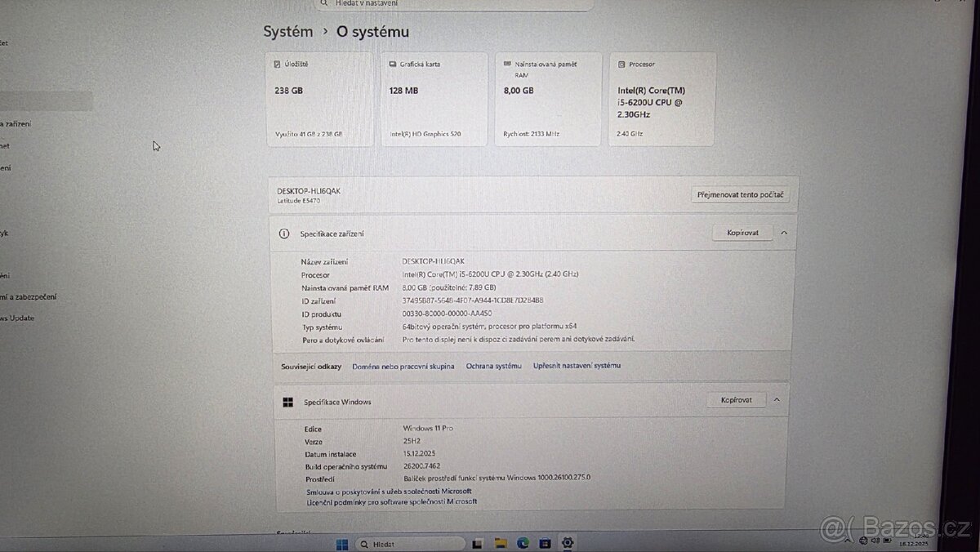Collapse the Specifikace zařízení section
The image size is (980, 552).
(783, 233)
